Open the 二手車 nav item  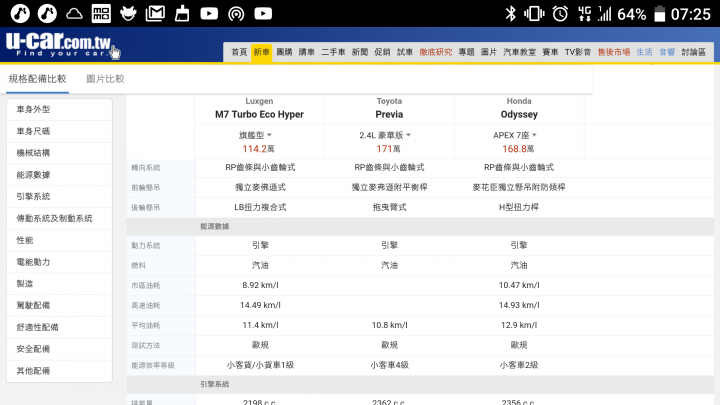pyautogui.click(x=333, y=52)
